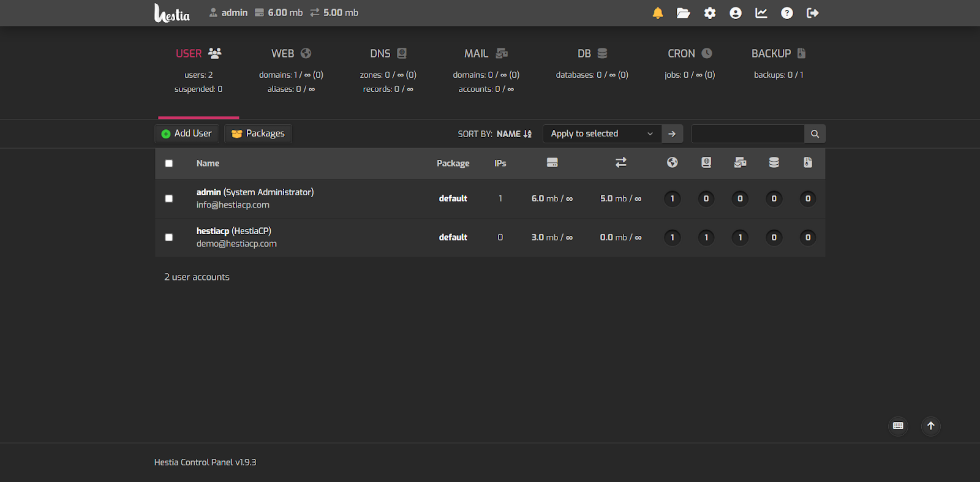
Task: Open server settings gear icon
Action: coord(710,13)
